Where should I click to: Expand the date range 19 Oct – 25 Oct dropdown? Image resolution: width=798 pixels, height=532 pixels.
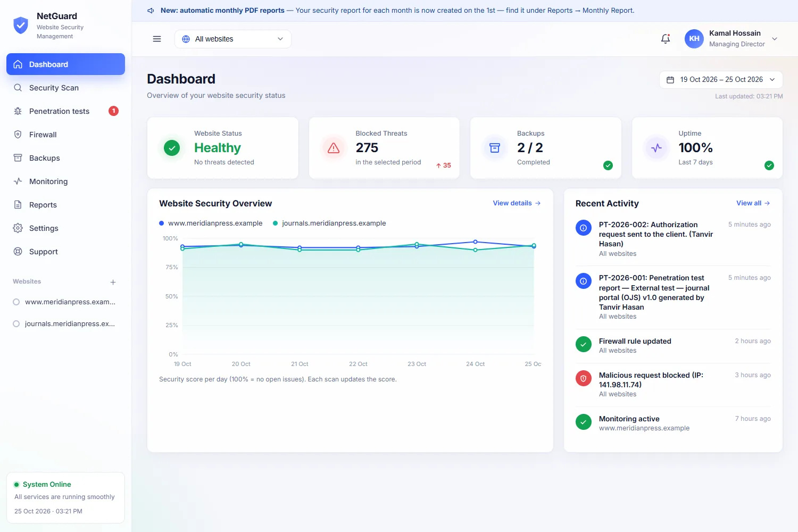point(721,80)
